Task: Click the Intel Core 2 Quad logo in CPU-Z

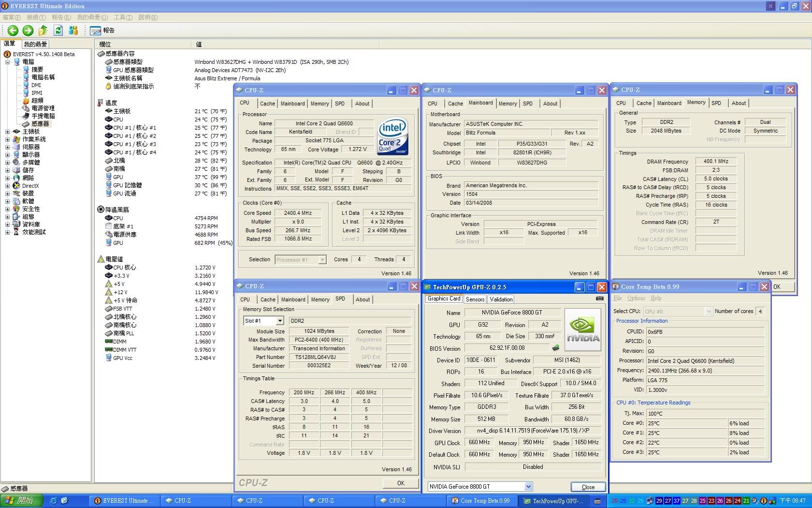Action: point(393,136)
